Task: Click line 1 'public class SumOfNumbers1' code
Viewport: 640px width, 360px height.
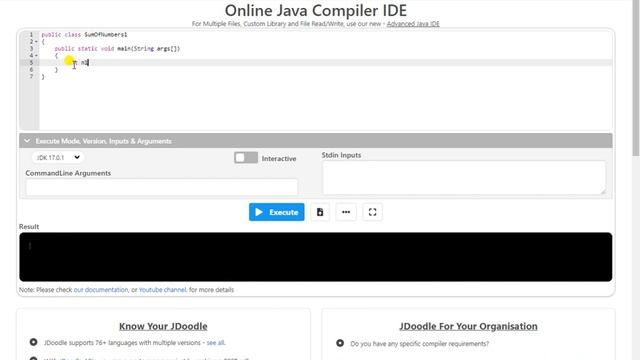Action: [84, 35]
